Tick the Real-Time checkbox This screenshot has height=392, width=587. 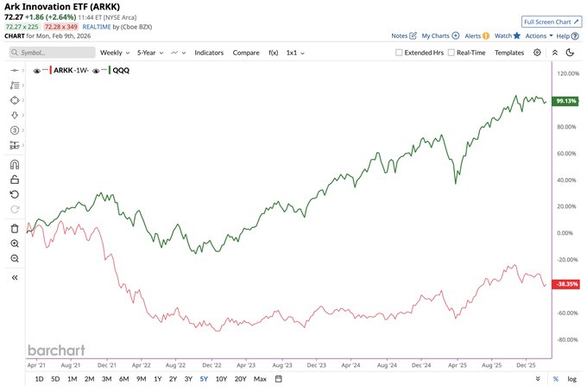[x=450, y=53]
